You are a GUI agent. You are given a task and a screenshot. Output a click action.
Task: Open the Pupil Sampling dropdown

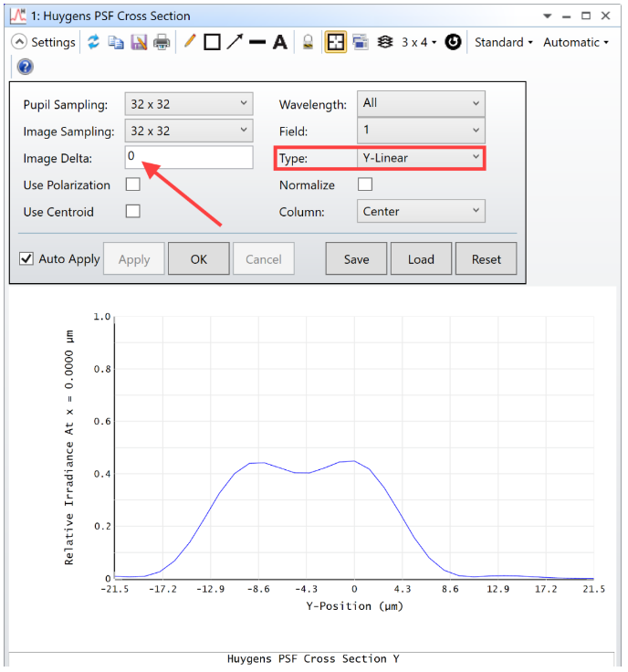tap(189, 104)
